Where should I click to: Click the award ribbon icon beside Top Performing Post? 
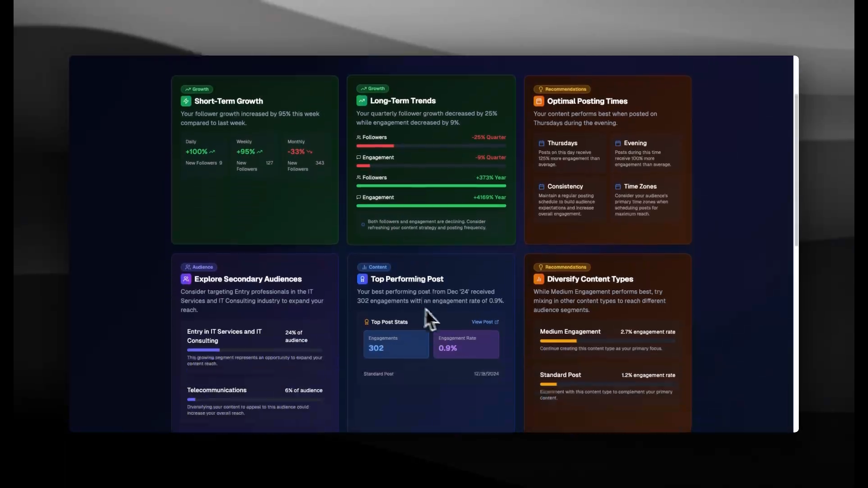tap(362, 279)
